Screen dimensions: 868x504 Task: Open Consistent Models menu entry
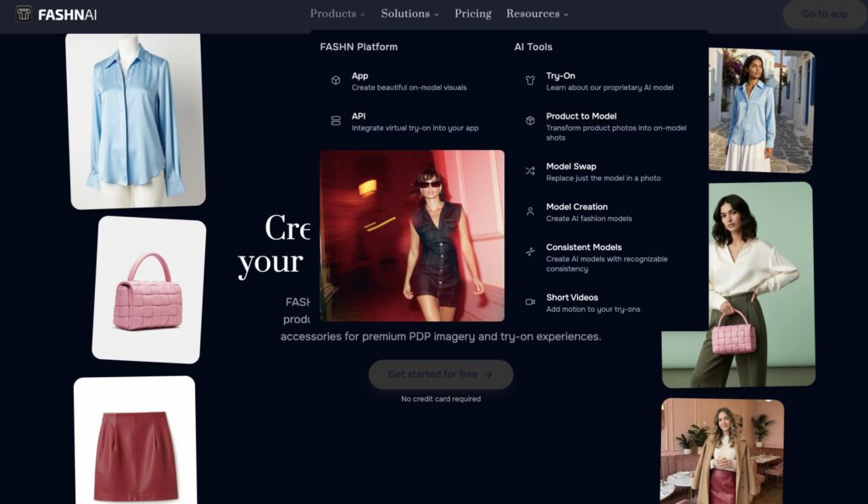click(607, 258)
